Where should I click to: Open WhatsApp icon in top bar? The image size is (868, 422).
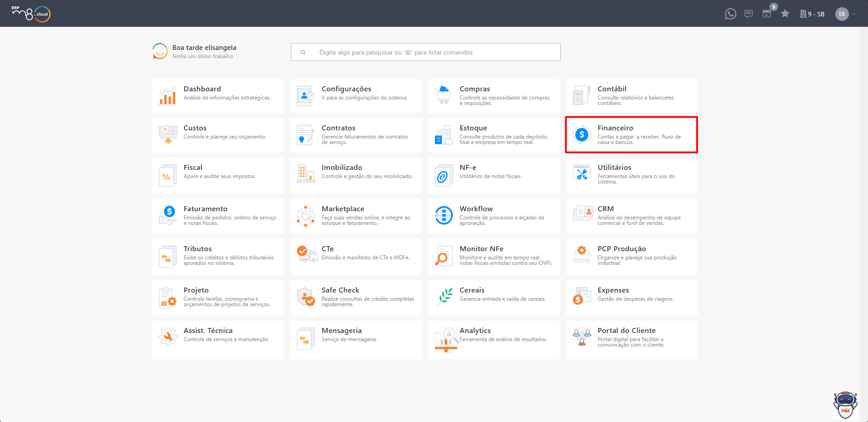tap(730, 14)
